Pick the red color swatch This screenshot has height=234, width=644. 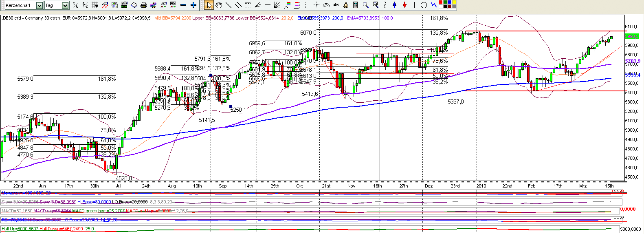coord(441,2)
